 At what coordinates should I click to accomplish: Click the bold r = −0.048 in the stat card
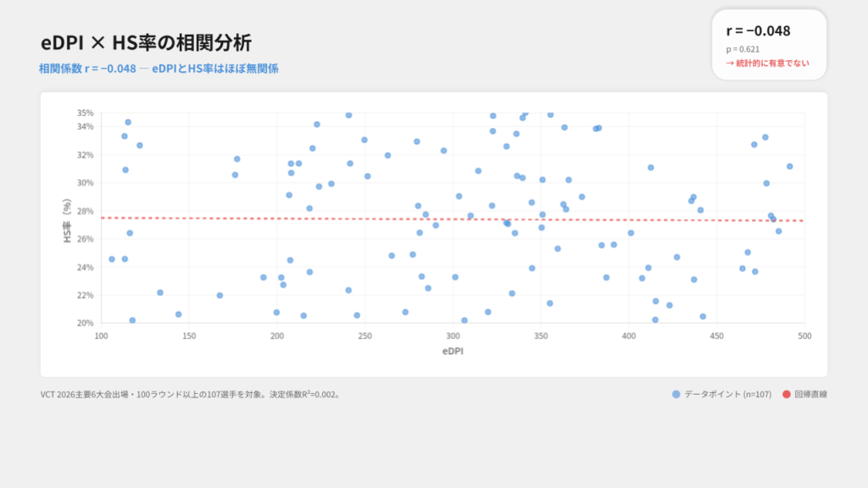[758, 30]
